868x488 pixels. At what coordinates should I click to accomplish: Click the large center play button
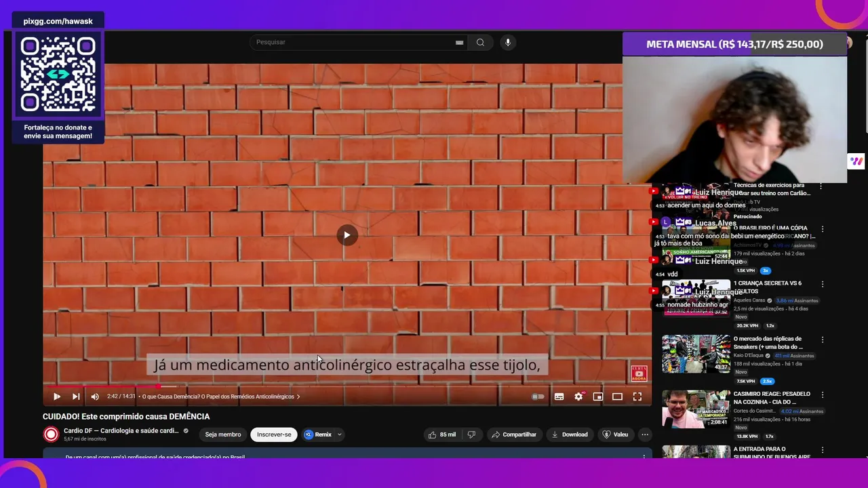(347, 235)
